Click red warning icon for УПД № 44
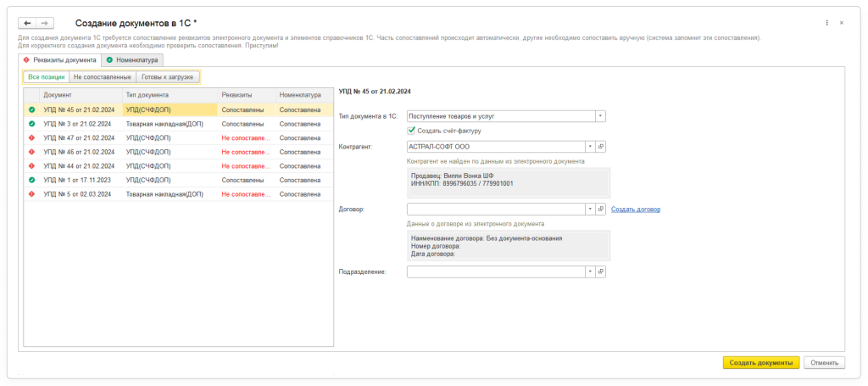This screenshot has height=386, width=868. click(x=31, y=166)
